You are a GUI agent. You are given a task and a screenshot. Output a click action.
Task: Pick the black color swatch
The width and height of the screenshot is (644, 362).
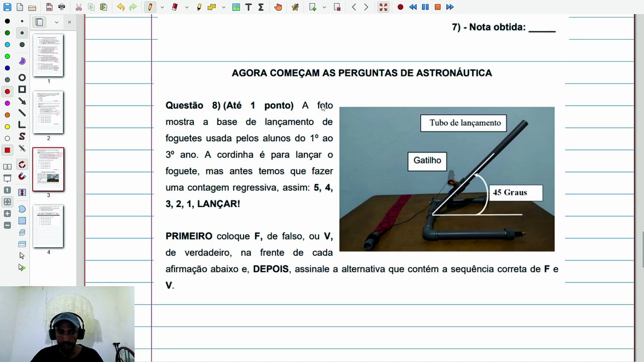(x=7, y=21)
